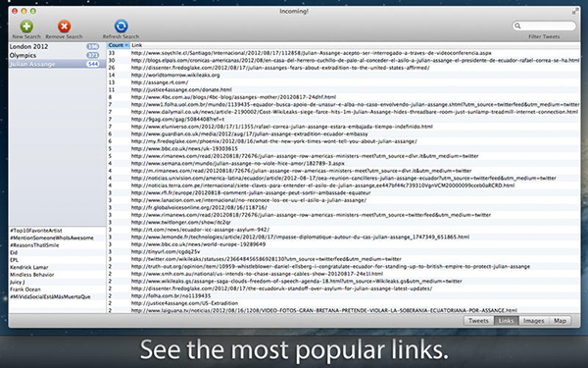Select the count cell showing 26
This screenshot has height=368, width=588.
(112, 68)
